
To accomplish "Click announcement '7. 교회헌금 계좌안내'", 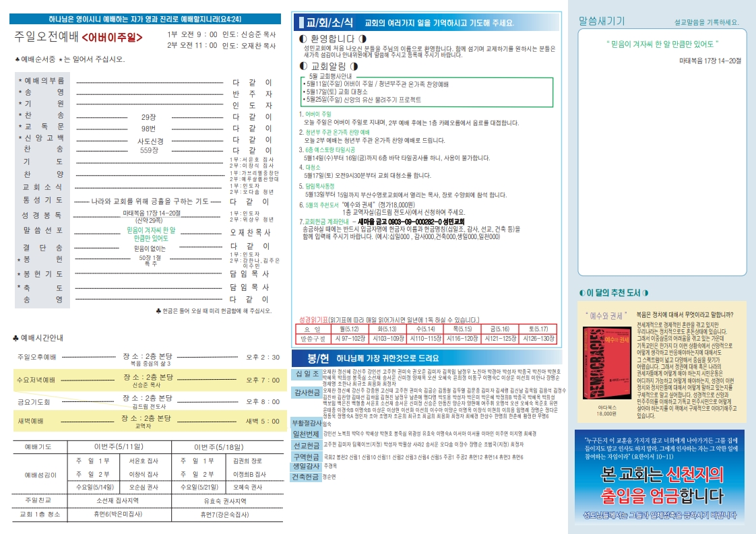I will point(324,222).
